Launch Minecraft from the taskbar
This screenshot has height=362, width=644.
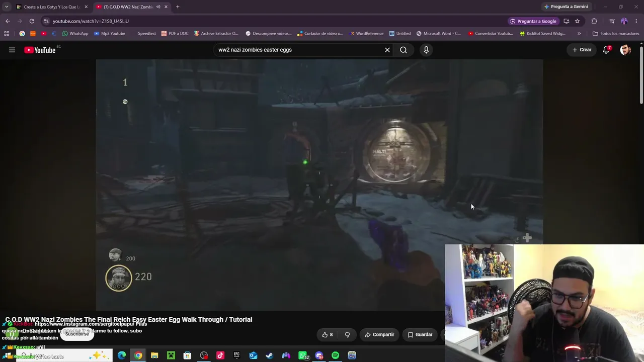point(171,355)
